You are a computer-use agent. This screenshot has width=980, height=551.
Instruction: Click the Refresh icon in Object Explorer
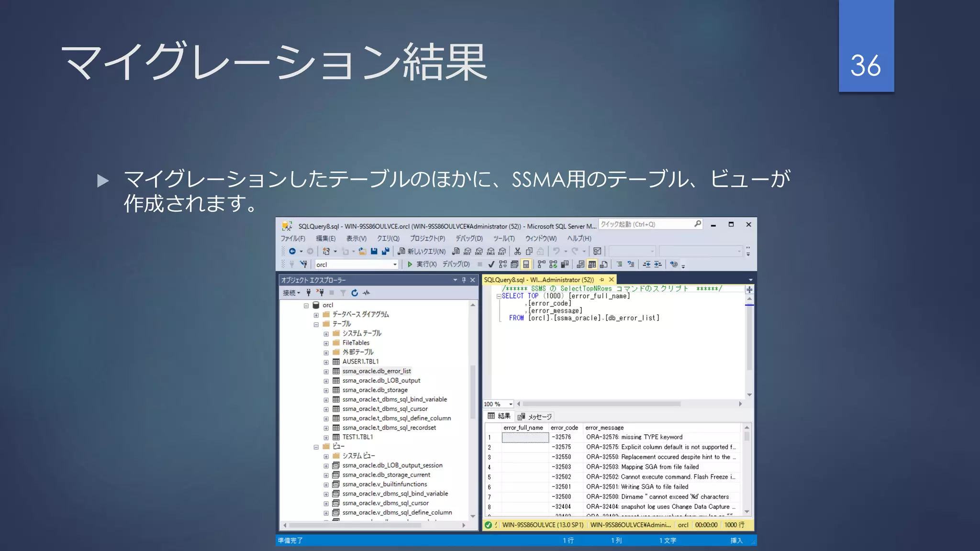point(355,293)
